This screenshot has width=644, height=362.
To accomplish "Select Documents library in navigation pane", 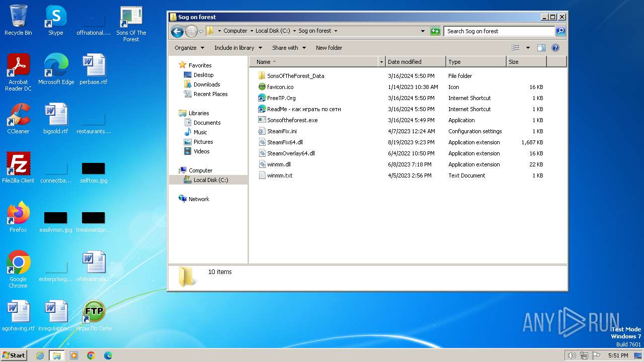I will pos(207,123).
